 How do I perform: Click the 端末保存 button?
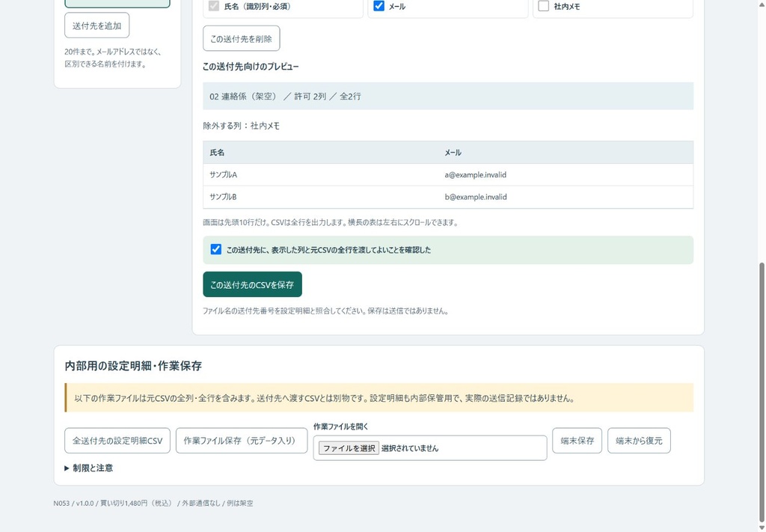pos(577,441)
